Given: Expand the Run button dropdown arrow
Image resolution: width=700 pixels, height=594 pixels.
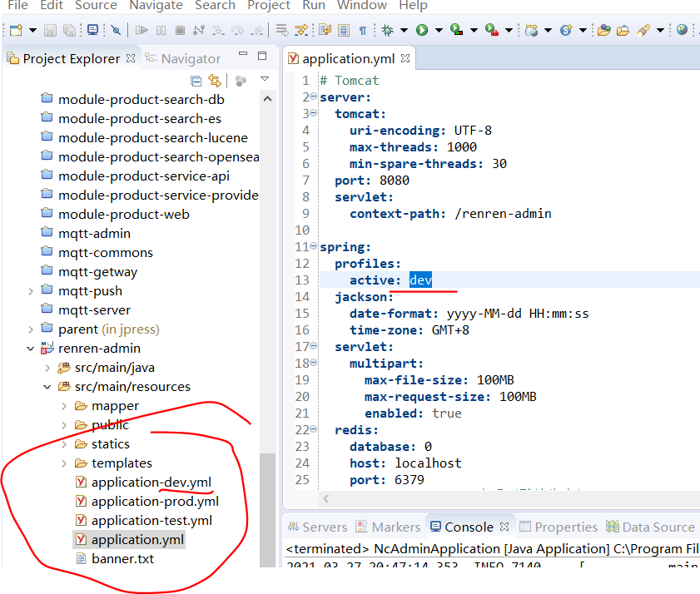Looking at the screenshot, I should point(437,32).
